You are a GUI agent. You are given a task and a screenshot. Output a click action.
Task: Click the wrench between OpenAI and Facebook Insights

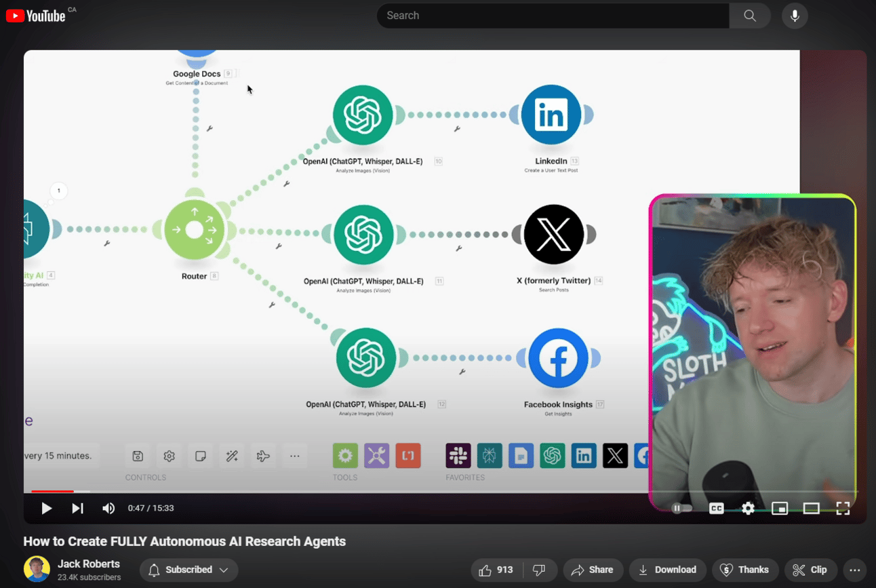click(x=462, y=372)
